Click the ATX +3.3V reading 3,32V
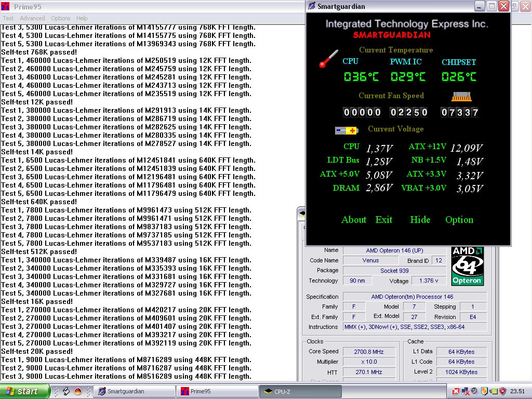 [x=470, y=176]
